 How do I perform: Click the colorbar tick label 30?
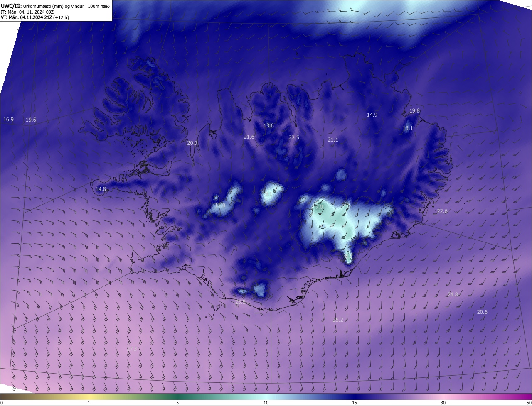443,403
